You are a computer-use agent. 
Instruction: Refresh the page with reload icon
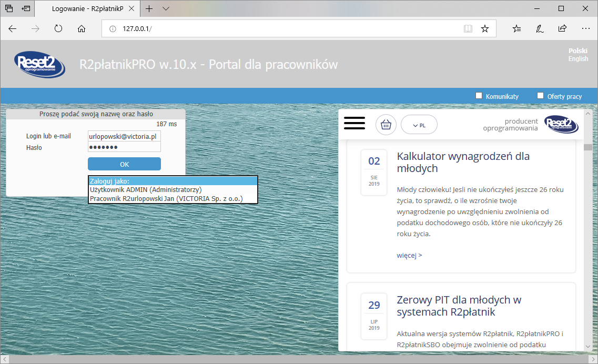click(58, 28)
